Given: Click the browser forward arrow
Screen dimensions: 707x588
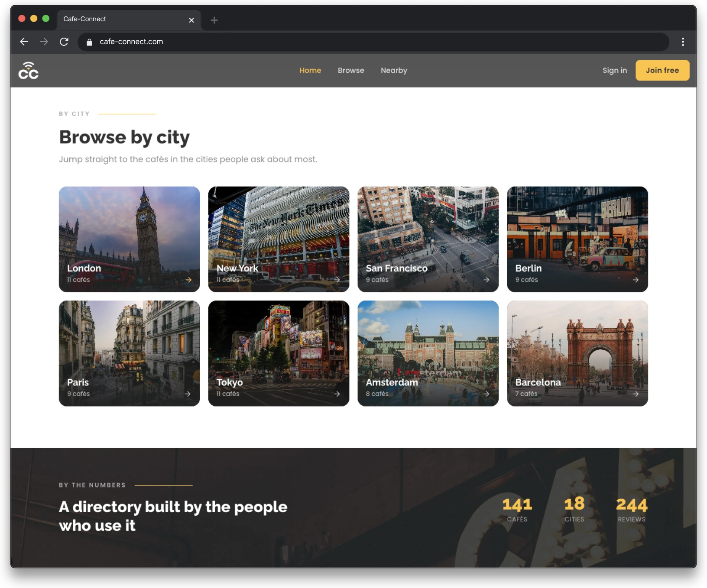Looking at the screenshot, I should [x=44, y=42].
